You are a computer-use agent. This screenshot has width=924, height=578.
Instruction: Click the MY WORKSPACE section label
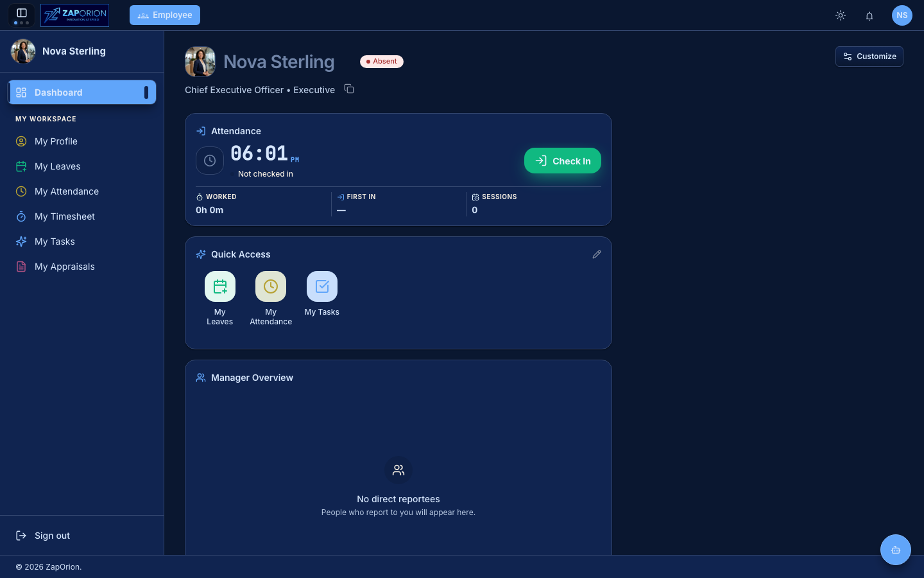[x=46, y=119]
